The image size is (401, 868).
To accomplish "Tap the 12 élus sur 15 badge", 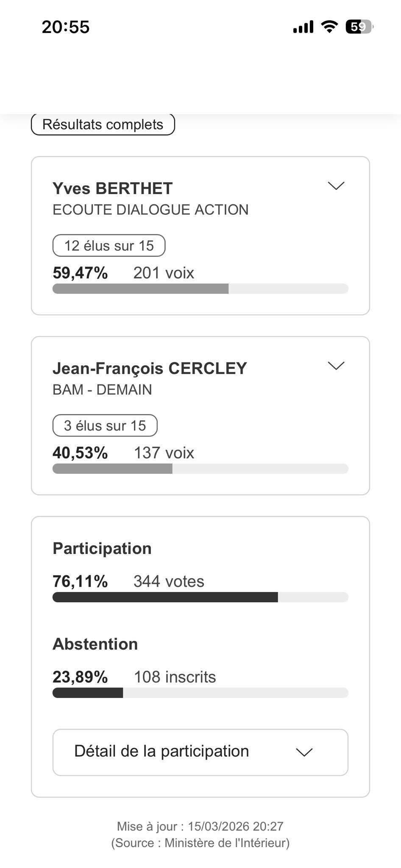I will [x=109, y=246].
